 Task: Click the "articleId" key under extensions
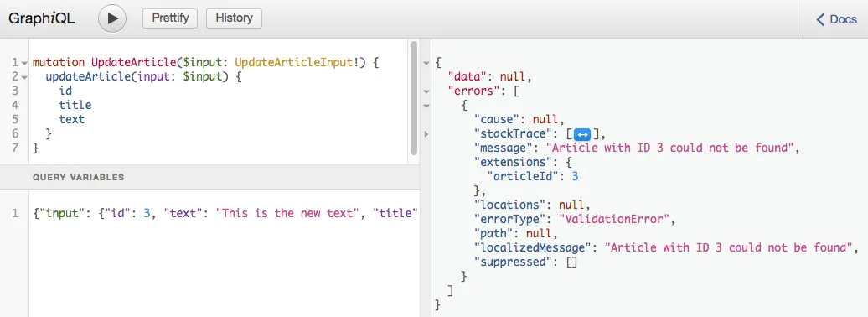click(x=523, y=176)
